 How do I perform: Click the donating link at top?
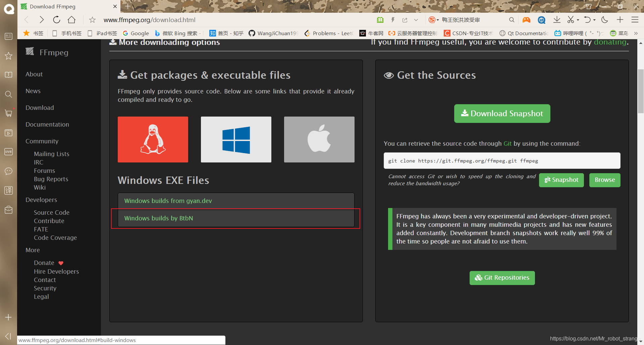610,42
